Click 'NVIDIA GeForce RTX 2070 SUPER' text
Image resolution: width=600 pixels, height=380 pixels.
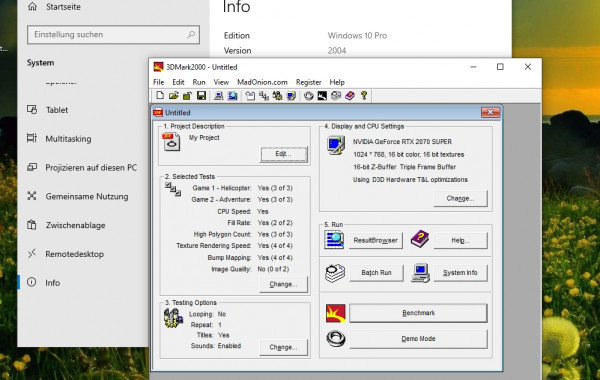(402, 142)
